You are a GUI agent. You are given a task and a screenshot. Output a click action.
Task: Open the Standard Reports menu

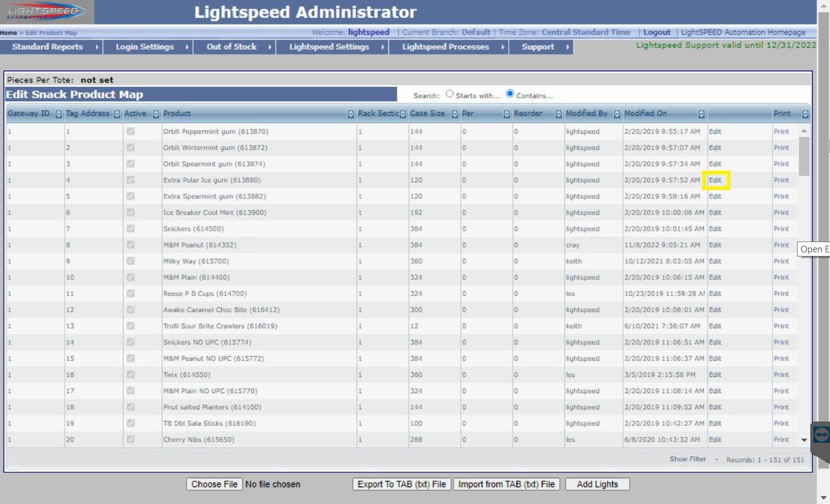coord(52,47)
